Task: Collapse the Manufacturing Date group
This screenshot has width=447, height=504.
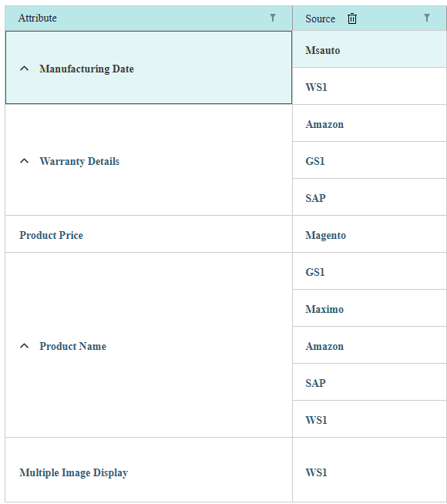Action: 24,69
